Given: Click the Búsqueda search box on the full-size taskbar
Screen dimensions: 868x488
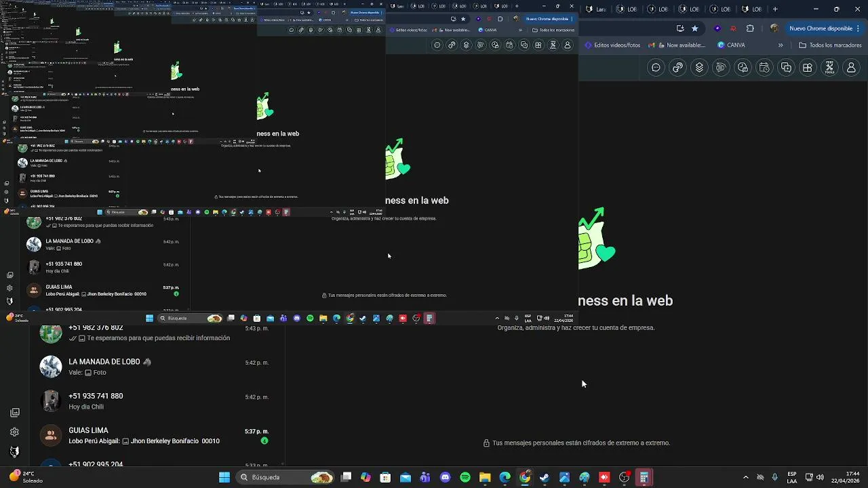Looking at the screenshot, I should [285, 477].
